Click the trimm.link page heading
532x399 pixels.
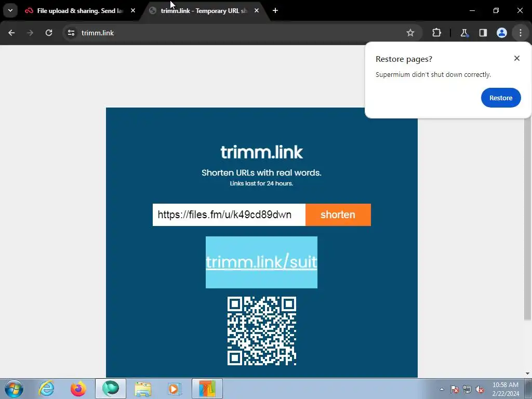[262, 152]
